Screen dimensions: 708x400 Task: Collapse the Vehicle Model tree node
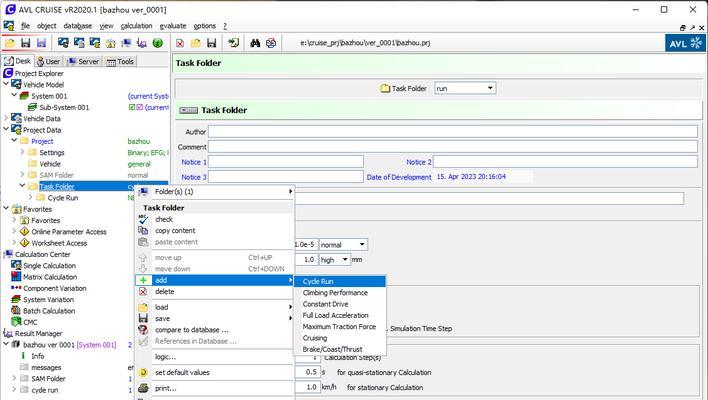coord(6,84)
